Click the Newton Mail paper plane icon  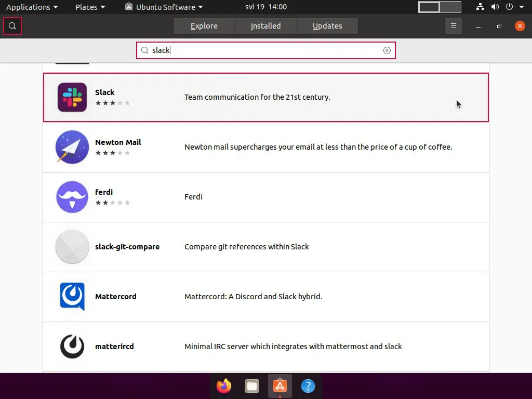coord(72,147)
